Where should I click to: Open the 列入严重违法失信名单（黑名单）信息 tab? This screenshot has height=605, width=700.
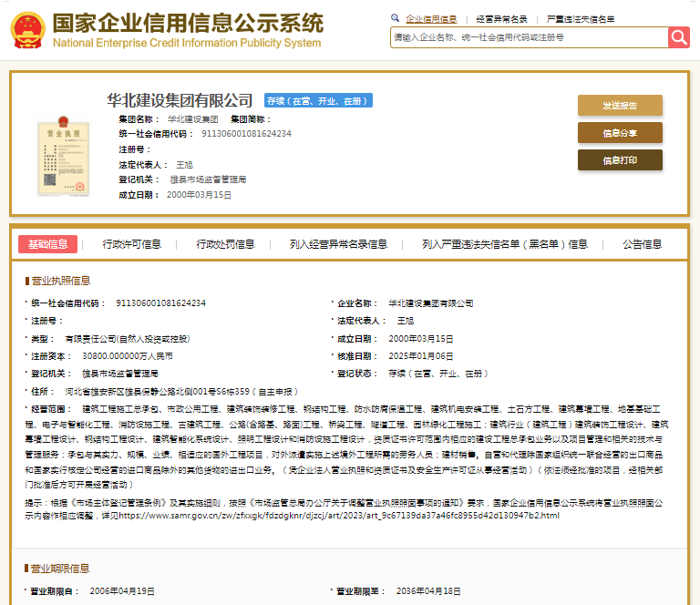[505, 244]
